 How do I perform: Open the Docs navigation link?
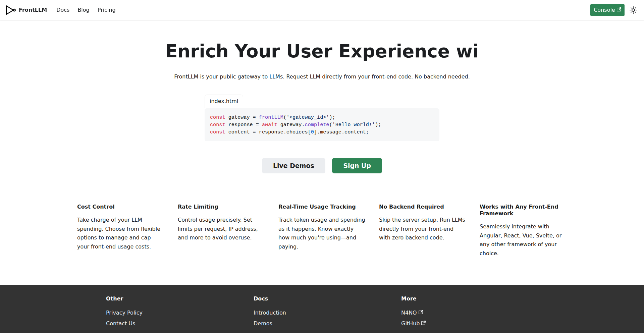(x=63, y=10)
